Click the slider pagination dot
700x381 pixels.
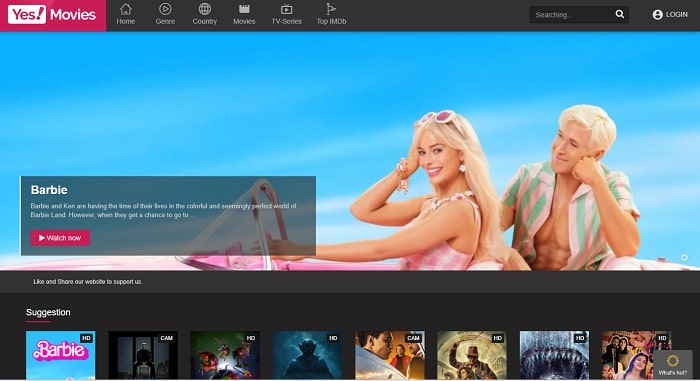(684, 257)
